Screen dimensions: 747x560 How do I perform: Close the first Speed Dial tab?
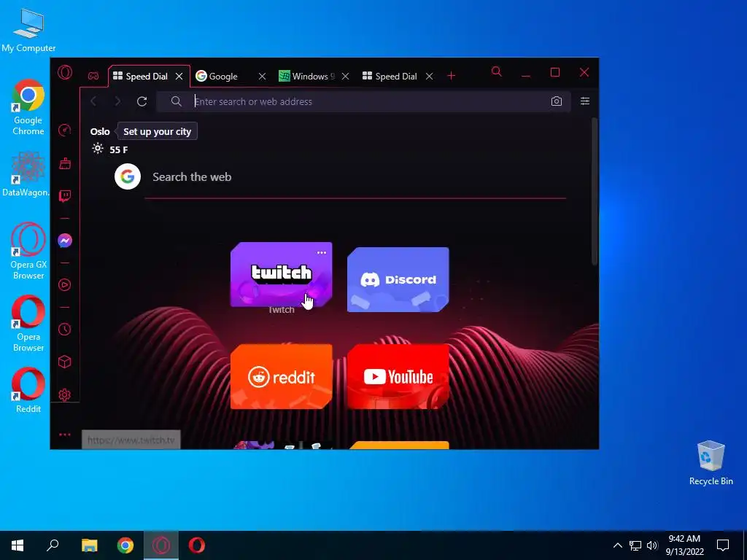pyautogui.click(x=179, y=76)
